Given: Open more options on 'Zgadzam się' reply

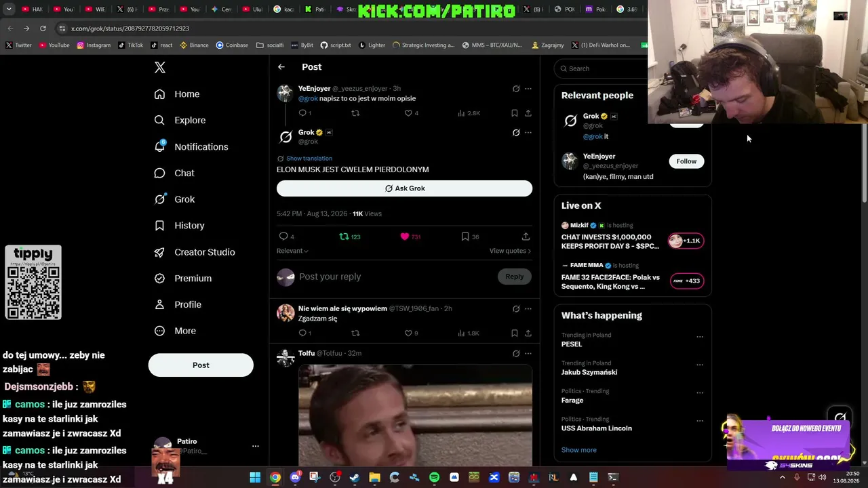Looking at the screenshot, I should click(528, 309).
